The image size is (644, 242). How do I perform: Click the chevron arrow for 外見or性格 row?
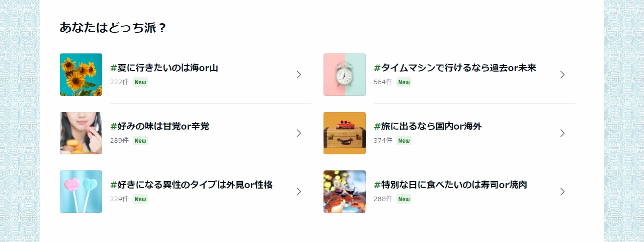pyautogui.click(x=299, y=192)
